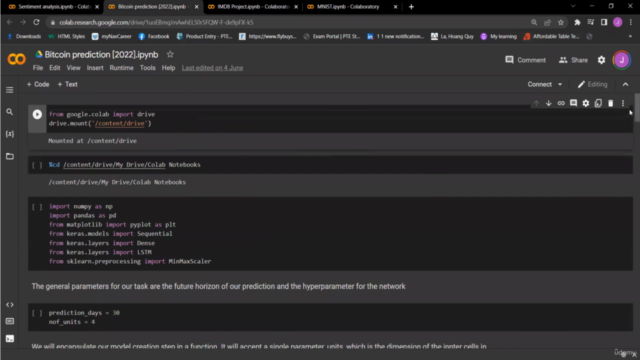Open the Comment button
The width and height of the screenshot is (640, 360).
pyautogui.click(x=525, y=60)
